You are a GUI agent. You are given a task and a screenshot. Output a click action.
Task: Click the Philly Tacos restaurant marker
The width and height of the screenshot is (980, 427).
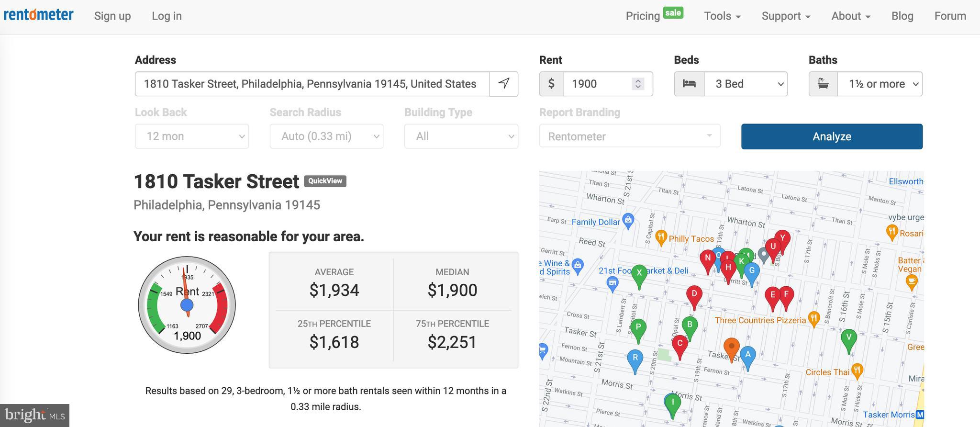(x=661, y=238)
